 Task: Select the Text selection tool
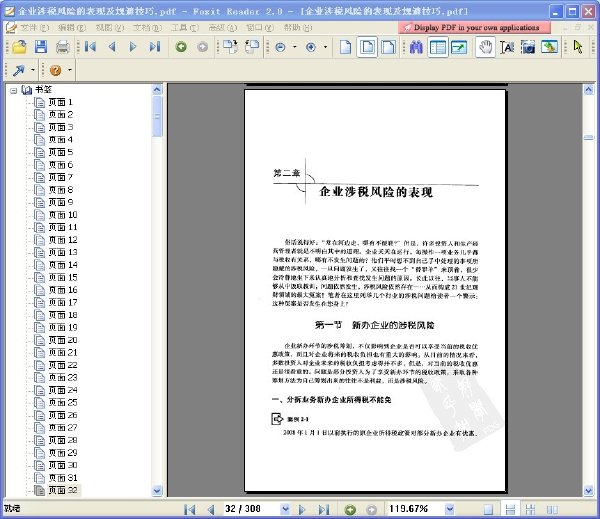507,47
